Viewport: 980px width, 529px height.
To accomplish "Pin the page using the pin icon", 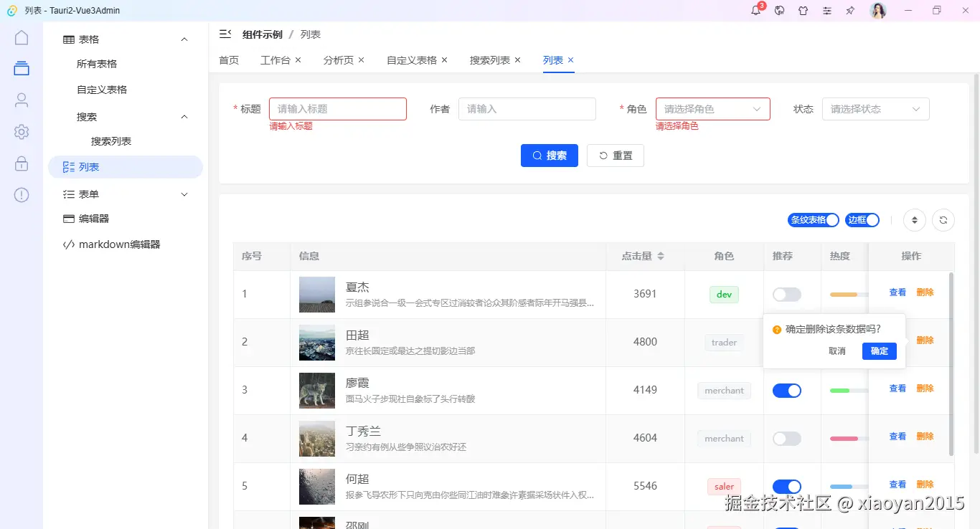I will point(851,11).
